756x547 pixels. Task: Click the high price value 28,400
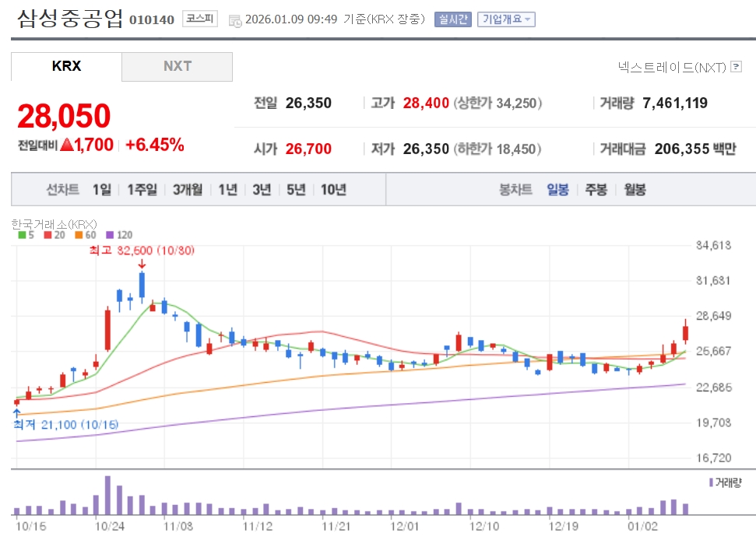[426, 103]
